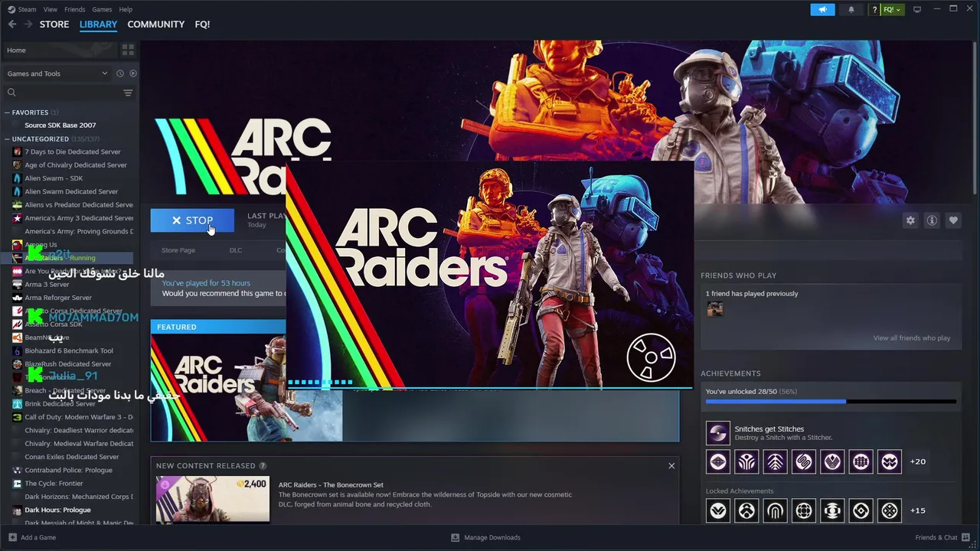This screenshot has width=980, height=551.
Task: Focus the library search field
Action: (x=61, y=93)
